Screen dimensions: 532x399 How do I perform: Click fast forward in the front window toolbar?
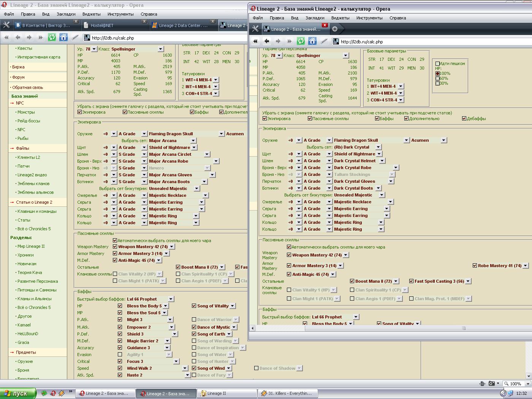[290, 41]
